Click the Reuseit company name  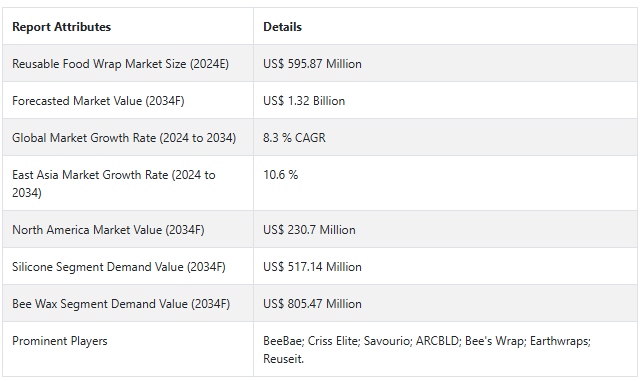coord(283,359)
